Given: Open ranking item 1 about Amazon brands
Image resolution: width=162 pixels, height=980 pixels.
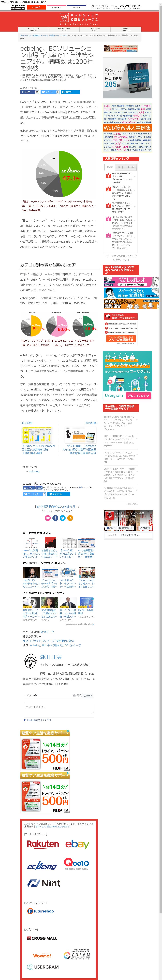Looking at the screenshot, I should tap(122, 178).
